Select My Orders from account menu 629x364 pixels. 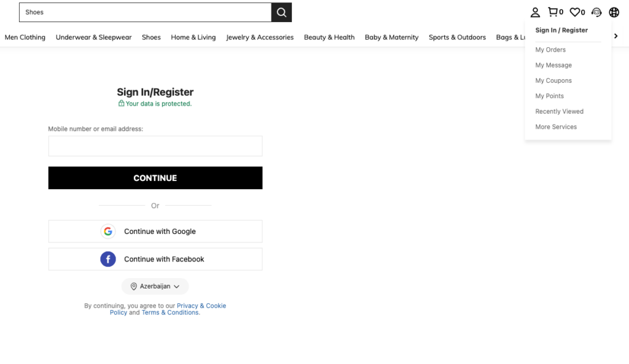click(x=550, y=50)
